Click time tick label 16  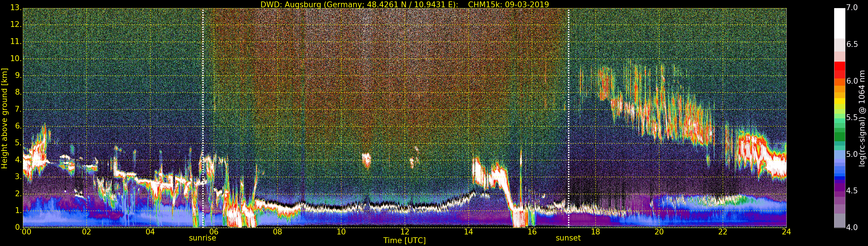[532, 232]
